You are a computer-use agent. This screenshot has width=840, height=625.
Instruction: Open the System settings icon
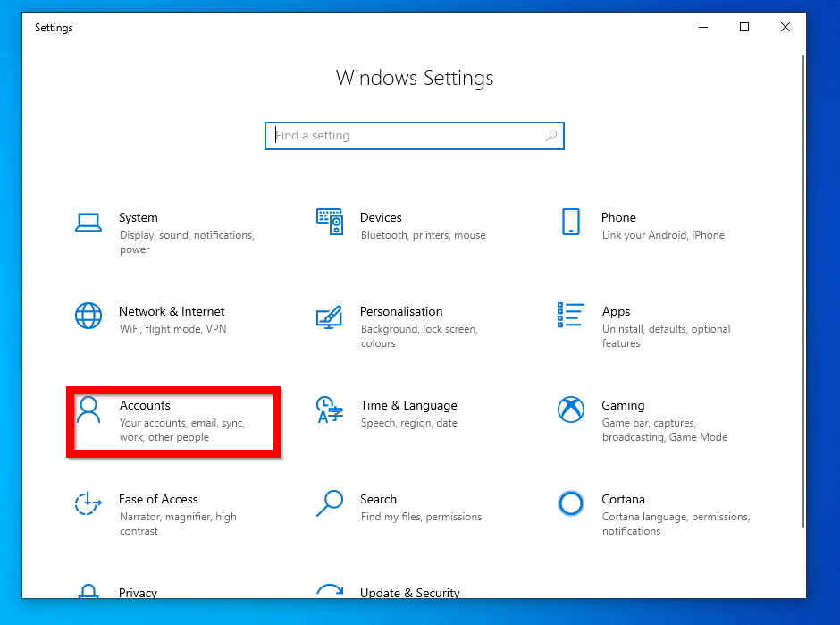(88, 222)
